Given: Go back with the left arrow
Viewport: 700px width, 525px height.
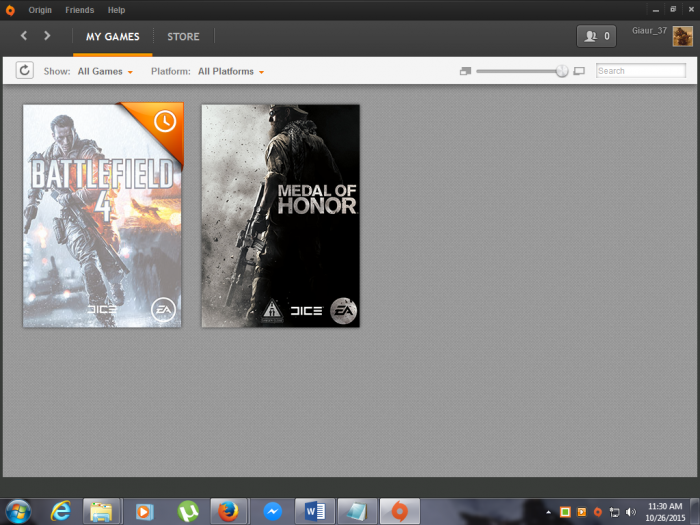Looking at the screenshot, I should click(x=24, y=36).
